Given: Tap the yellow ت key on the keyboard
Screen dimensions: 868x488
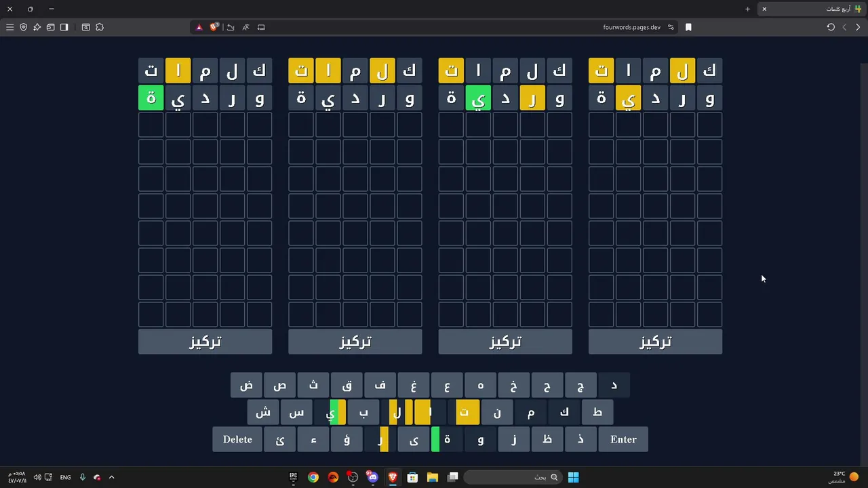Looking at the screenshot, I should coord(464,412).
